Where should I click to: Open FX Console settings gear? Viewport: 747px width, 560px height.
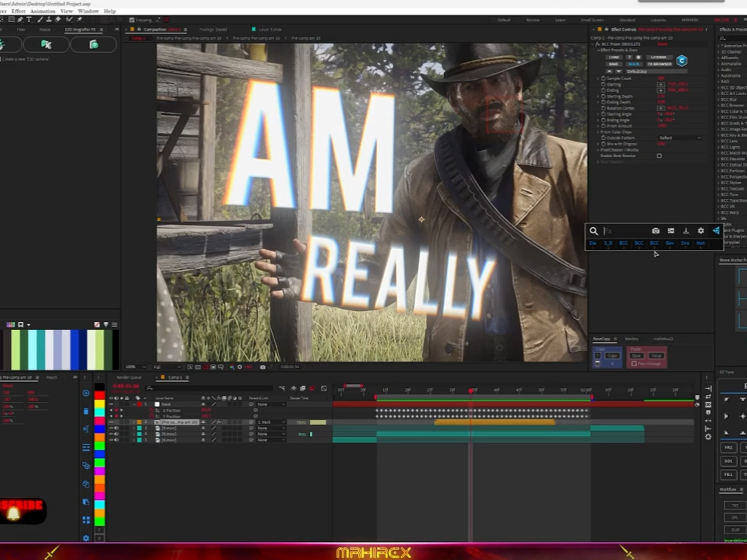701,231
